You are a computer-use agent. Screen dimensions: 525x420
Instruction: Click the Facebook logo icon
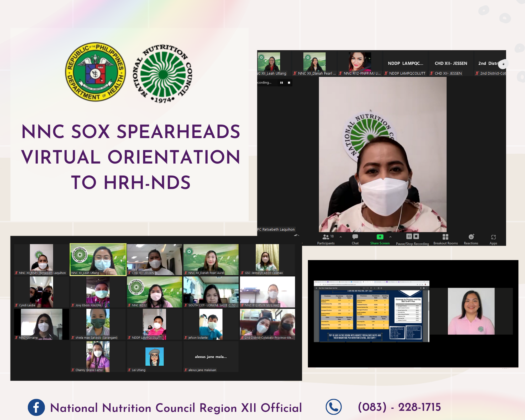pyautogui.click(x=36, y=407)
